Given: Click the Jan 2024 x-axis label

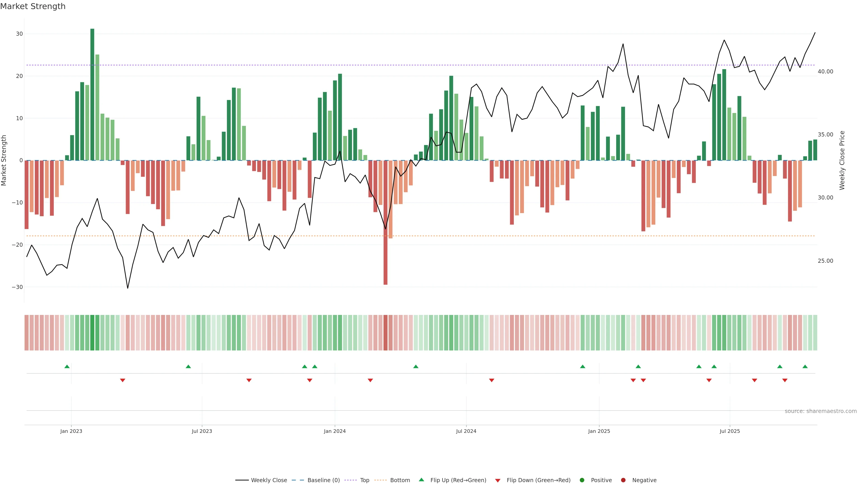Looking at the screenshot, I should click(335, 431).
